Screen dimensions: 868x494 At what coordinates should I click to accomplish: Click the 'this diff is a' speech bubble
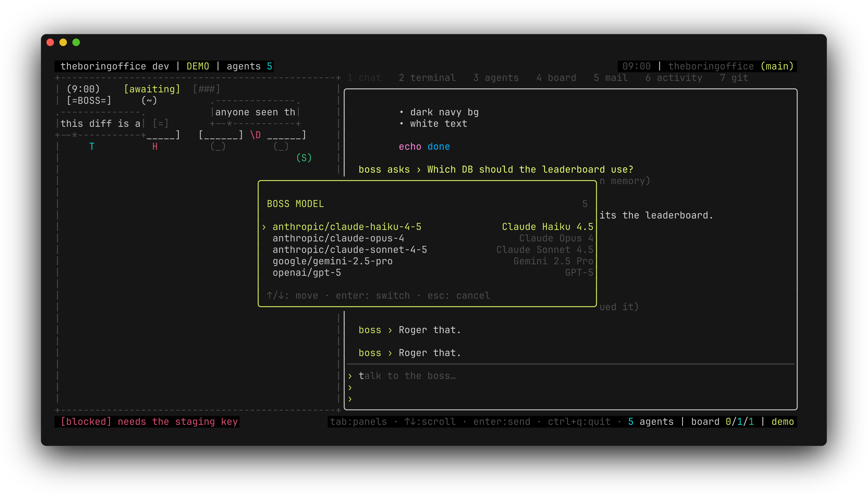[x=101, y=124]
